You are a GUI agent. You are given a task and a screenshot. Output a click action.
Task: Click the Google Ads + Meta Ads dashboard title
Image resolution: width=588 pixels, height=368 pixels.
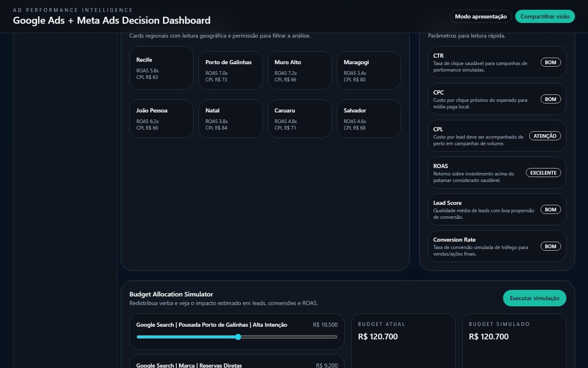pyautogui.click(x=112, y=20)
